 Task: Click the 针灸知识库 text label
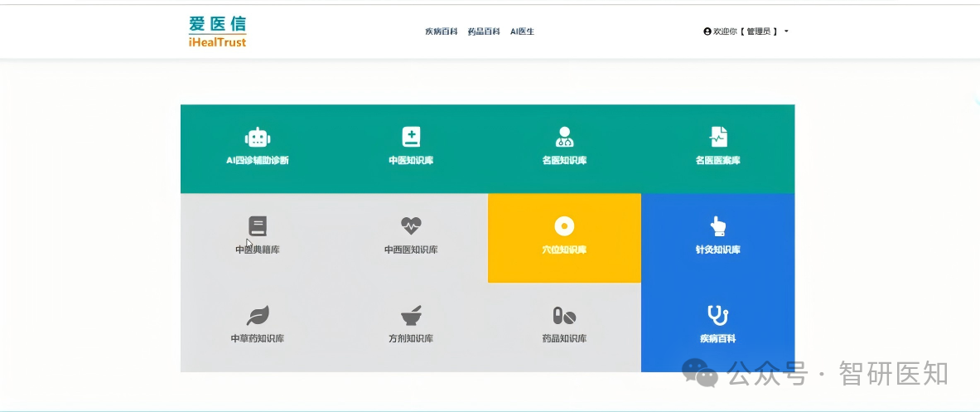718,250
